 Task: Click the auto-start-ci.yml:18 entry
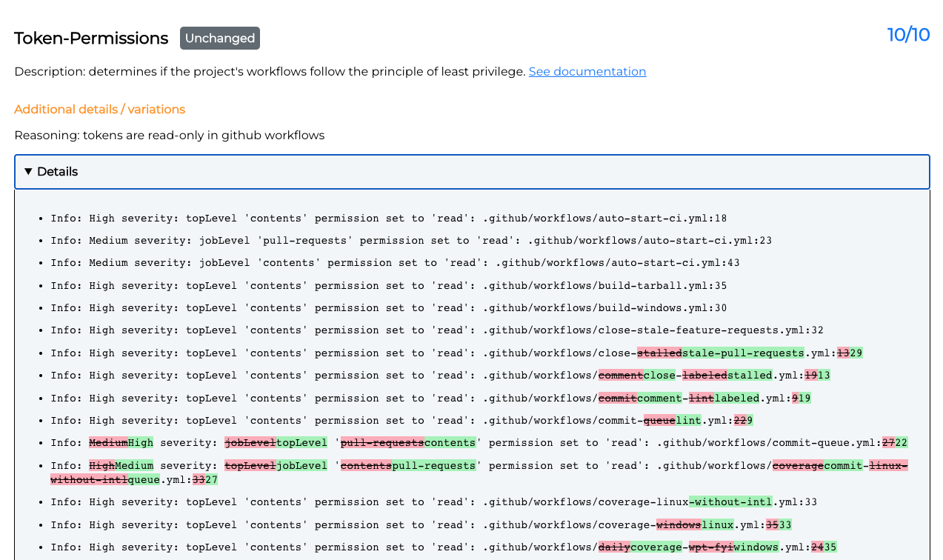pyautogui.click(x=389, y=219)
